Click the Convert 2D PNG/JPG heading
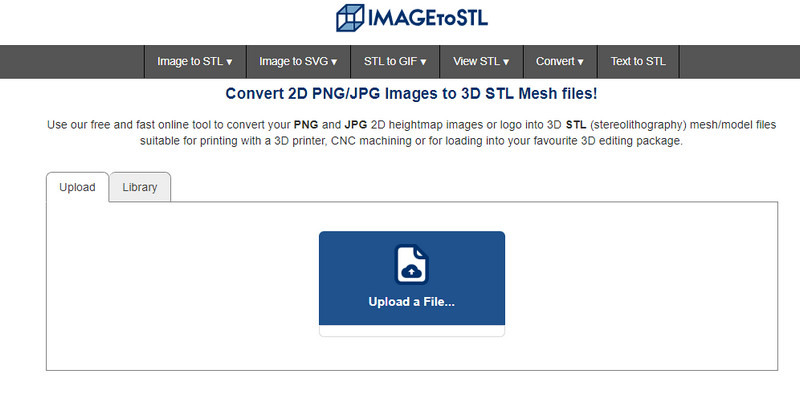This screenshot has height=395, width=800. click(411, 94)
